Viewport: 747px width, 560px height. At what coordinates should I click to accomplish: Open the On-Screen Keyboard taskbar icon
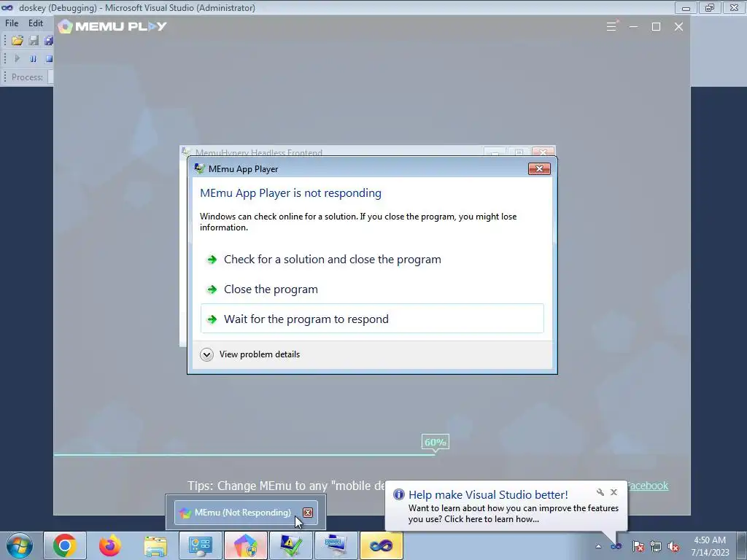coord(336,545)
